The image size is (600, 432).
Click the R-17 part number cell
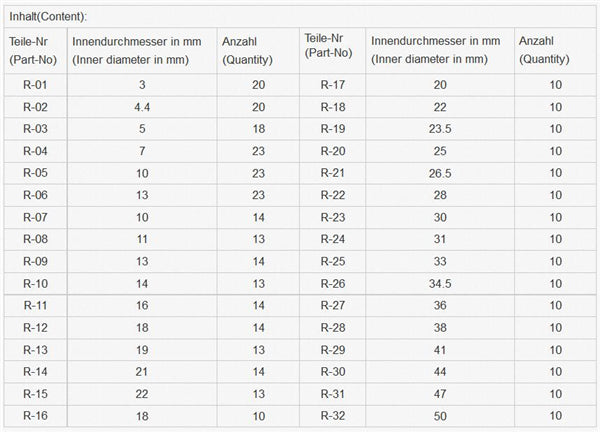[333, 85]
